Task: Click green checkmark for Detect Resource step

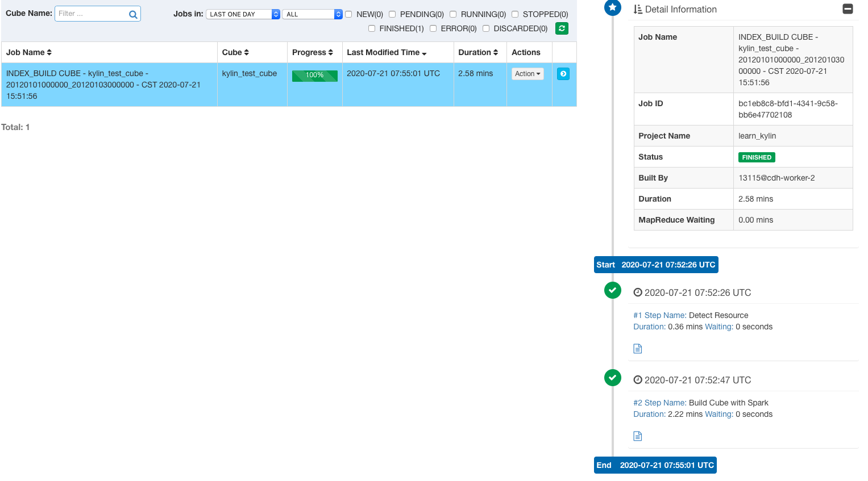Action: pyautogui.click(x=612, y=290)
